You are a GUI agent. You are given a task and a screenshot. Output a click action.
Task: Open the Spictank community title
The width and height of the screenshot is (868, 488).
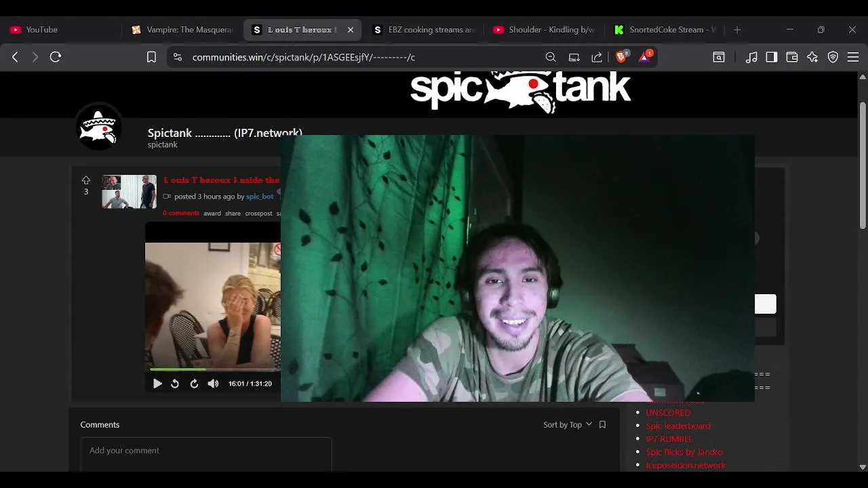[x=225, y=133]
